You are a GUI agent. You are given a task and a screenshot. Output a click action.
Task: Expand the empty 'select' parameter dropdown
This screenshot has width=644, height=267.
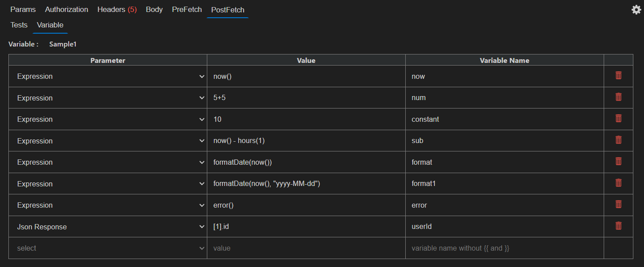pyautogui.click(x=108, y=248)
